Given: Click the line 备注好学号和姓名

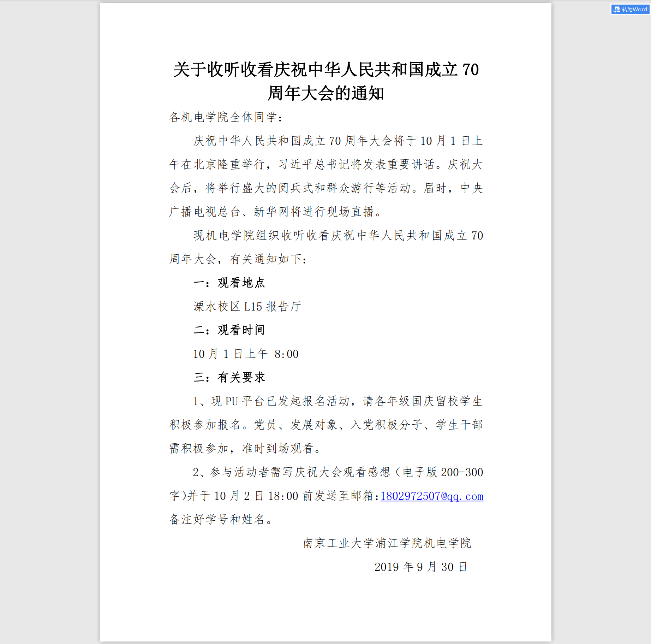Looking at the screenshot, I should click(x=221, y=519).
